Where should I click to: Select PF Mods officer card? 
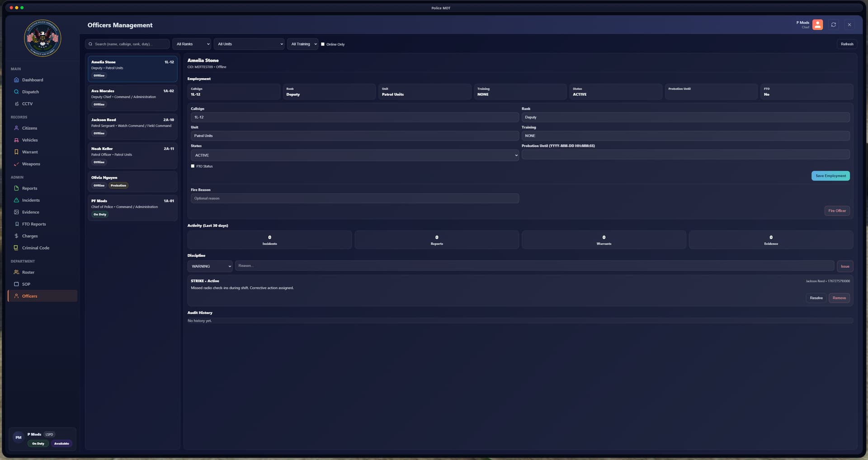click(132, 208)
